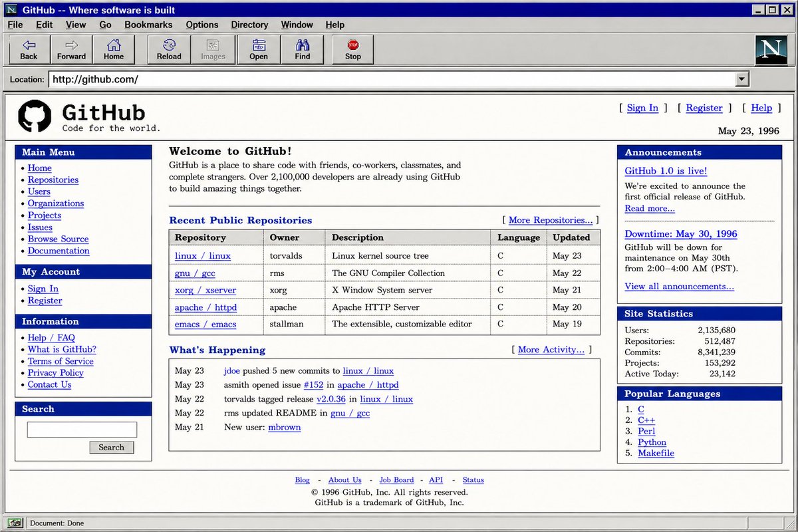Click Contact Us link
Viewport: 798px width, 532px height.
coord(49,384)
